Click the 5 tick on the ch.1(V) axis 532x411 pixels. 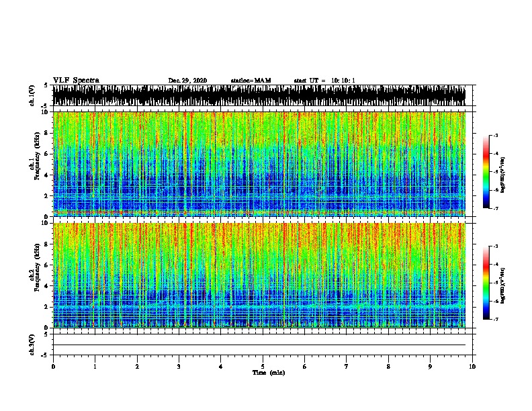pyautogui.click(x=46, y=85)
